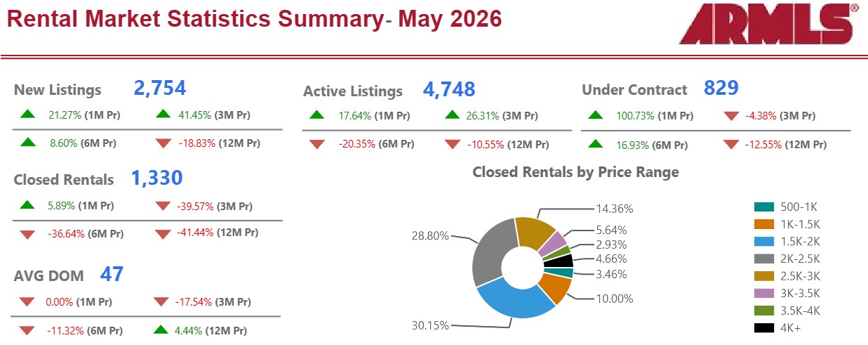Click red down arrow beside -20.35% (6M Pr)
Viewport: 868px width, 345px height.
[317, 145]
